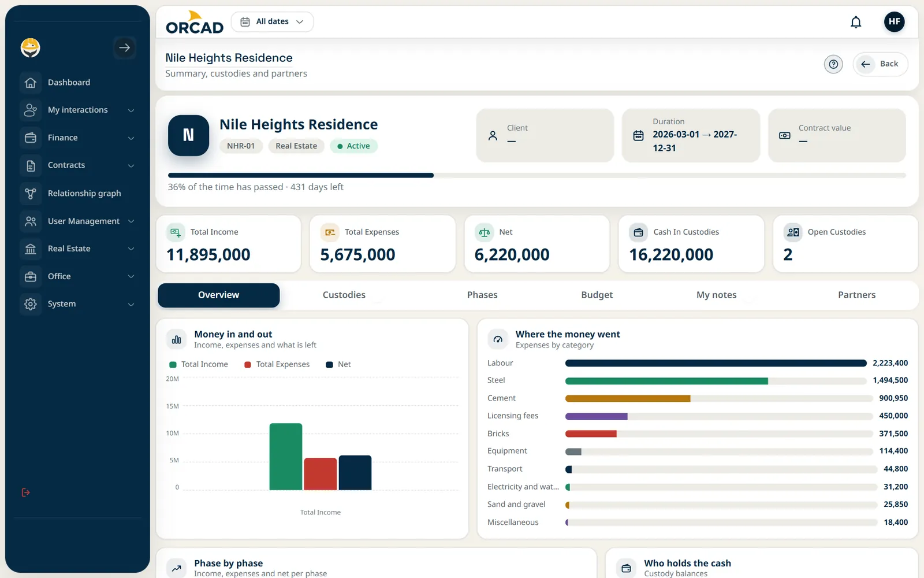Click the ORCAD logo

(x=195, y=23)
